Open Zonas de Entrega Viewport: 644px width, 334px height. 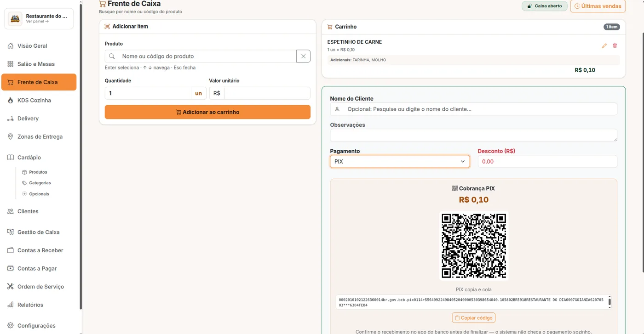click(39, 136)
